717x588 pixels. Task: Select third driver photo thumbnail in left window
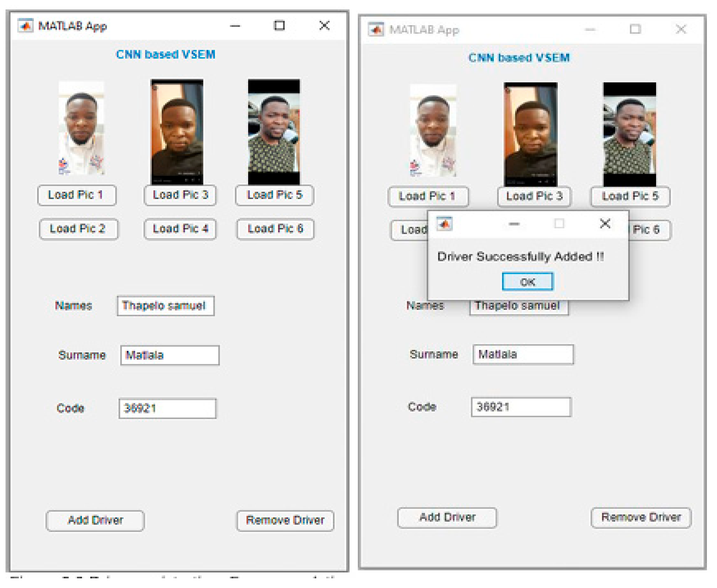[274, 132]
